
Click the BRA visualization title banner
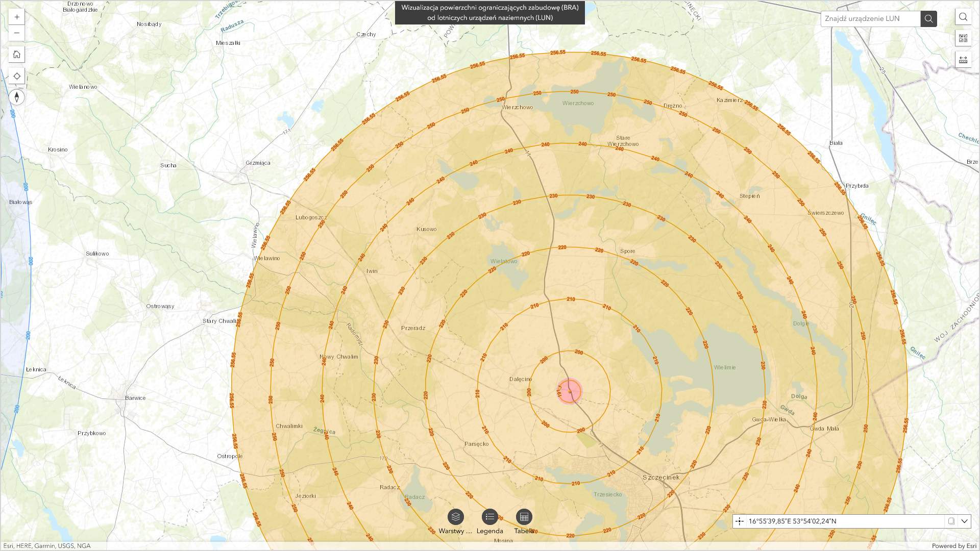coord(489,13)
